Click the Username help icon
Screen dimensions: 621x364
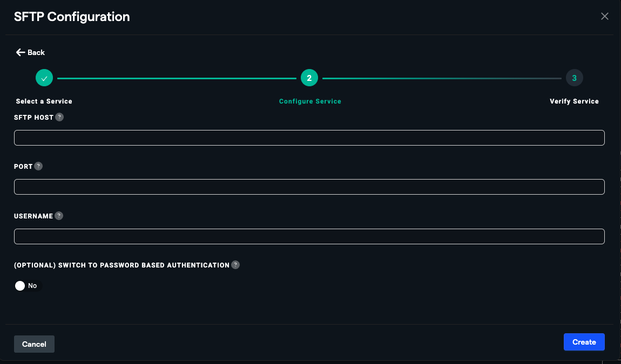(x=59, y=216)
